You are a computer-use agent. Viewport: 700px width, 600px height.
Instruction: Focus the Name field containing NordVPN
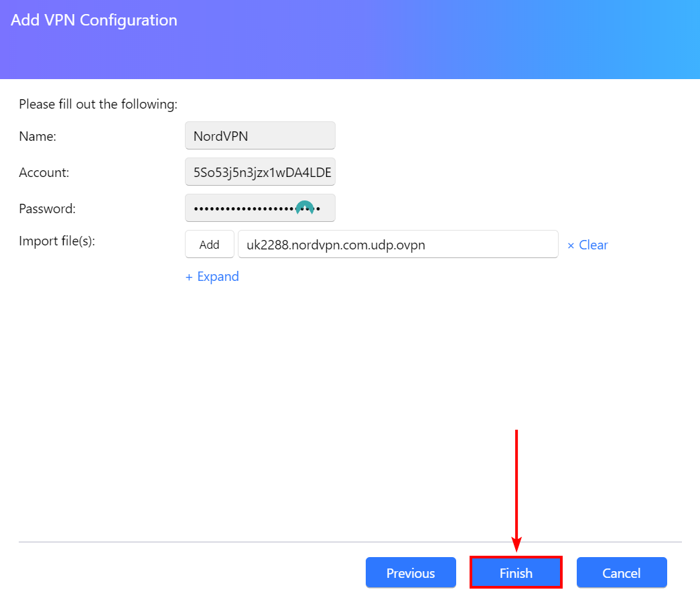pyautogui.click(x=260, y=135)
